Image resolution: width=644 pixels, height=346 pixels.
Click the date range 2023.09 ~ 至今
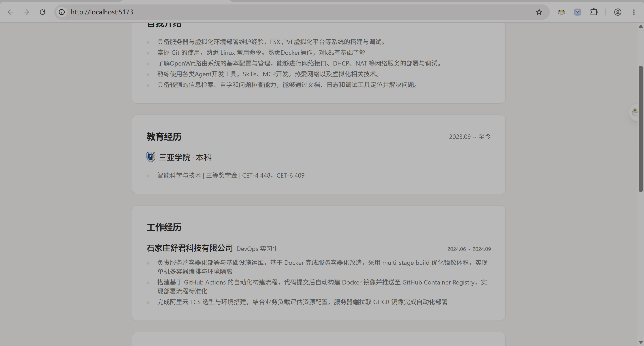click(470, 137)
